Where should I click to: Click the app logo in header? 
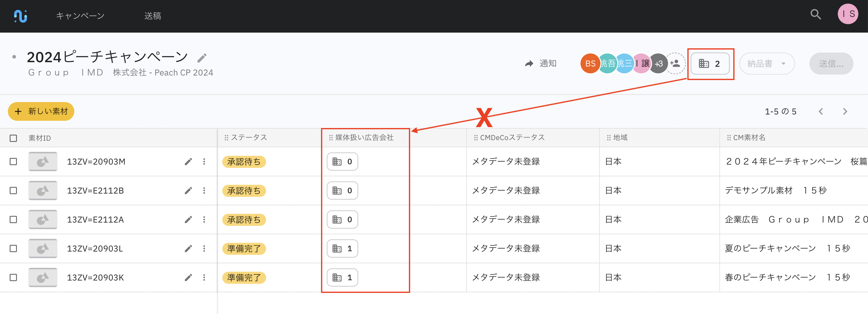coord(21,16)
